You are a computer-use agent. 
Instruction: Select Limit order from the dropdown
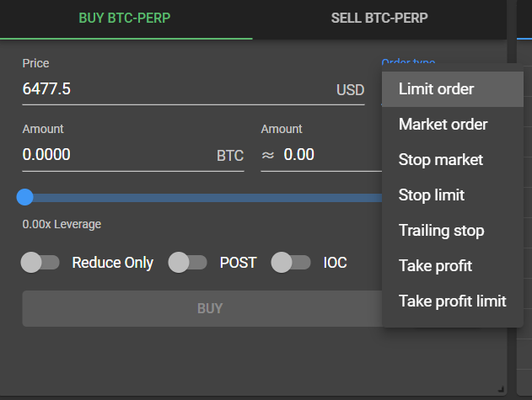click(x=436, y=89)
